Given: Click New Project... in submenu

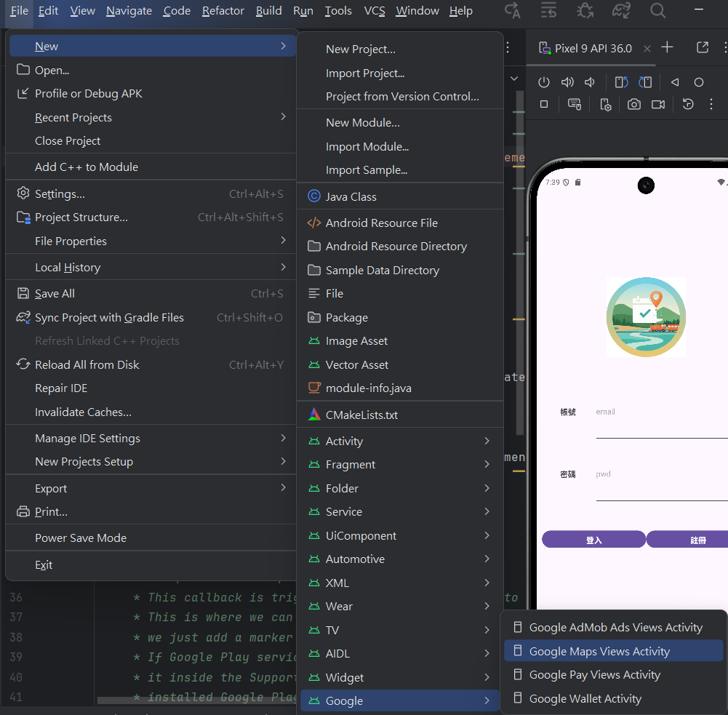Looking at the screenshot, I should (400, 49).
